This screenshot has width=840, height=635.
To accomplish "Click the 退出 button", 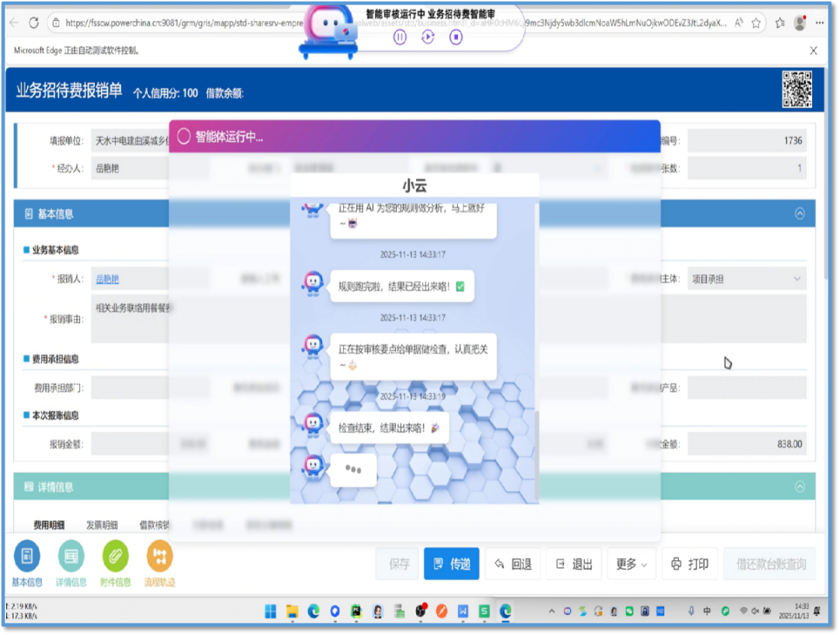I will tap(574, 563).
